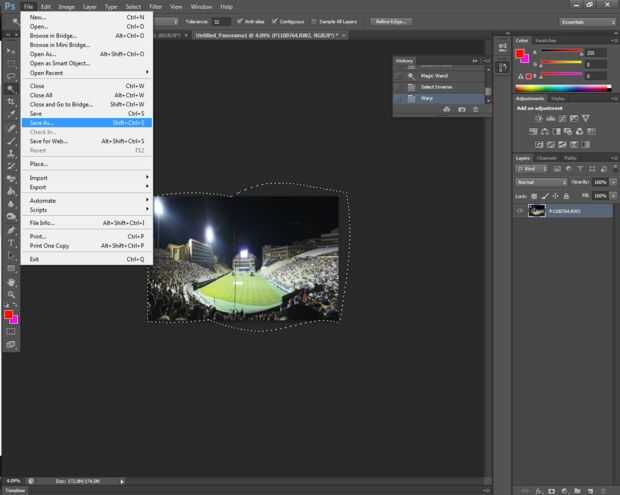
Task: Toggle lock image pixels brush icon
Action: [545, 196]
